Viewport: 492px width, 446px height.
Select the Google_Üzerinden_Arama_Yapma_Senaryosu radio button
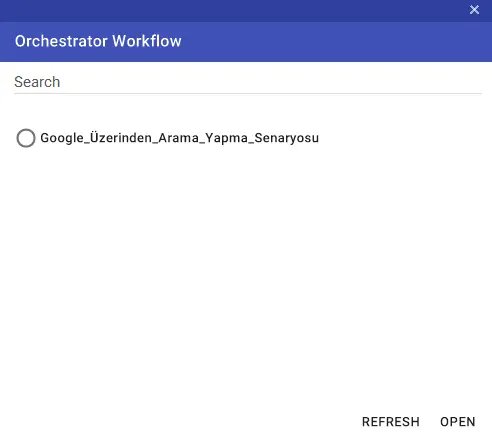click(x=26, y=138)
